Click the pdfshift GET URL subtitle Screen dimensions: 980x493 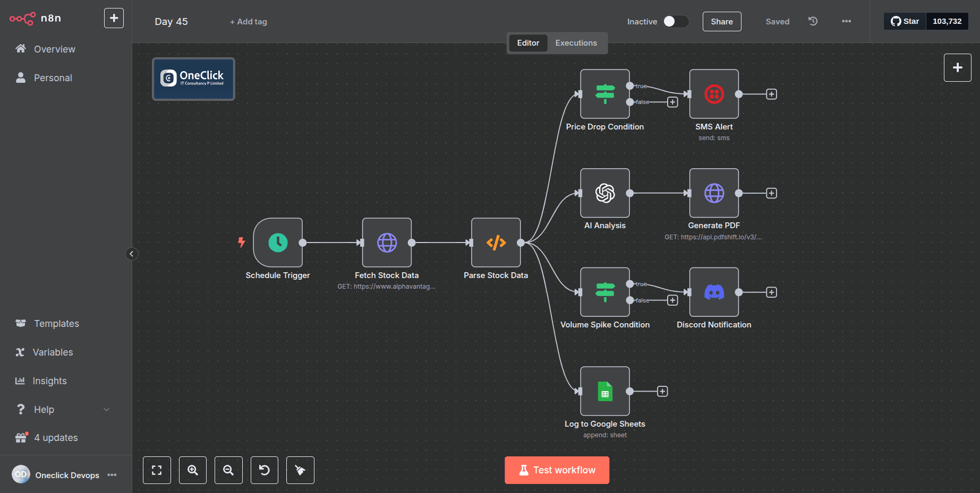point(713,237)
